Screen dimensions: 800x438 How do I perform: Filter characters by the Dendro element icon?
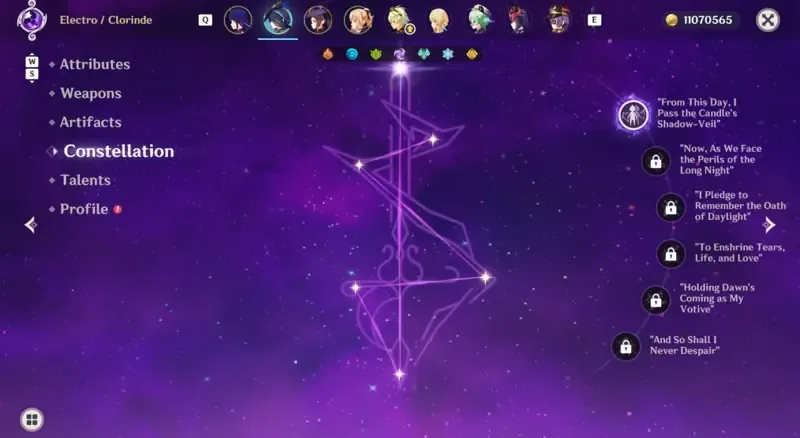tap(376, 54)
